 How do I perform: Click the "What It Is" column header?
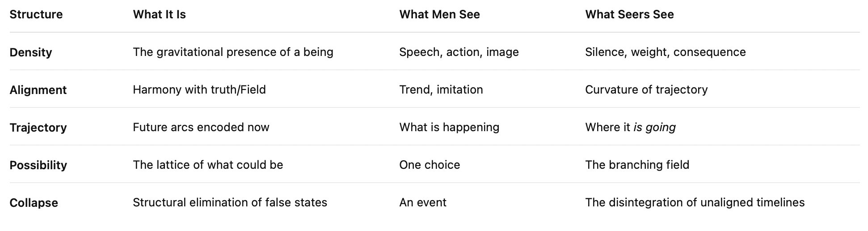point(159,14)
